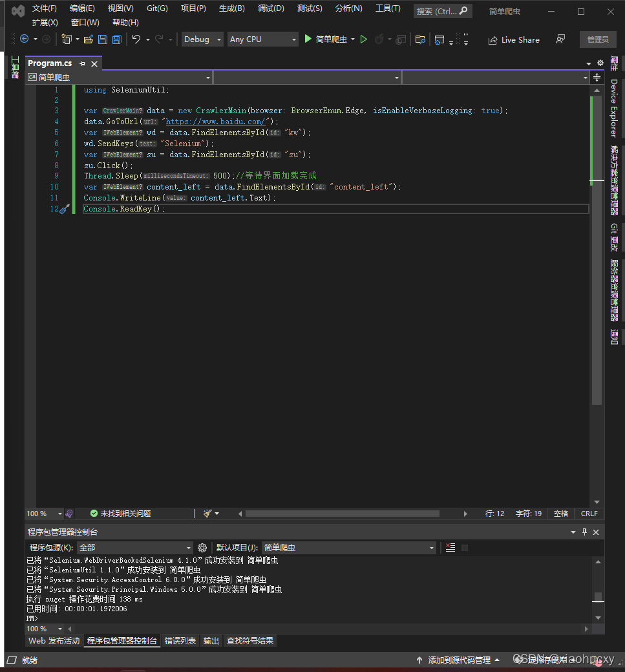Open the https://www.baidu.com/ link in code
The height and width of the screenshot is (672, 625).
coord(215,122)
